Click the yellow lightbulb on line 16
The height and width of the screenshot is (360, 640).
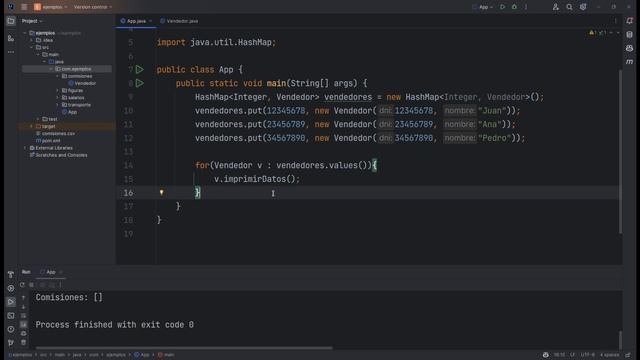pyautogui.click(x=162, y=192)
